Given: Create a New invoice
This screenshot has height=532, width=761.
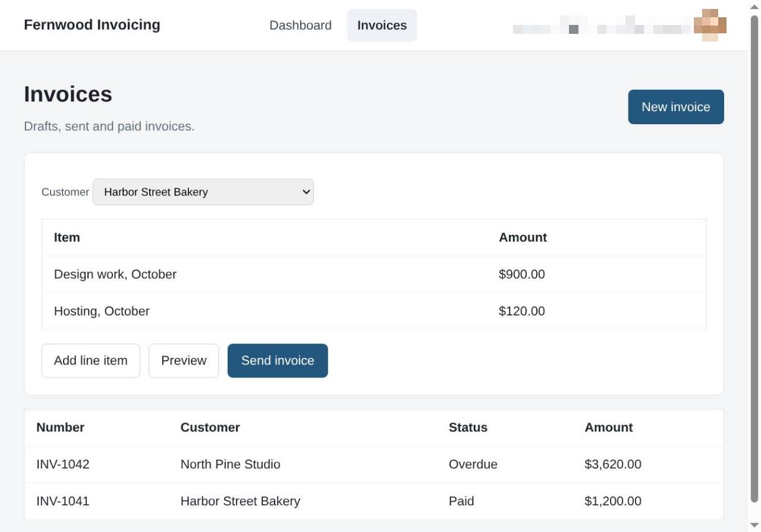Looking at the screenshot, I should click(x=676, y=107).
